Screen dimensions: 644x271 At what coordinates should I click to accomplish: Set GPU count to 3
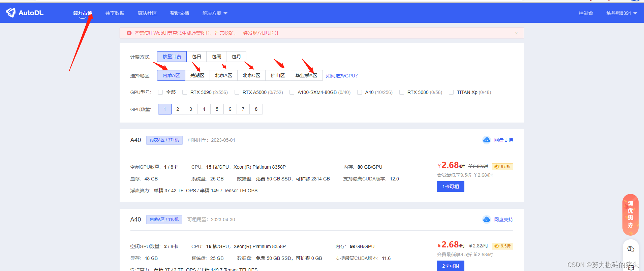[x=191, y=109]
